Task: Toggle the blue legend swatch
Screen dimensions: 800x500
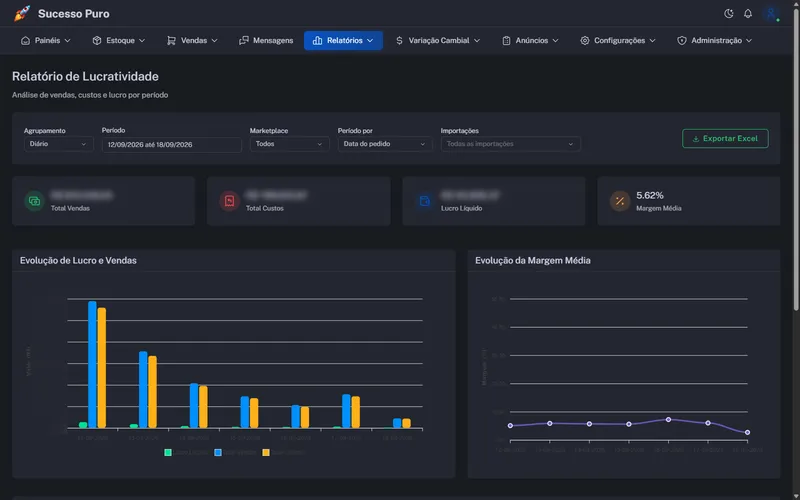Action: [218, 453]
